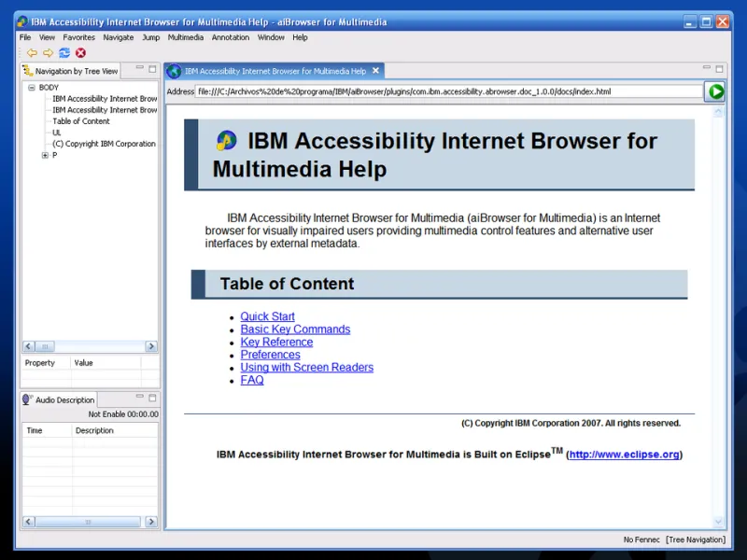Visit the http://www.eclipse.org link

click(x=624, y=455)
